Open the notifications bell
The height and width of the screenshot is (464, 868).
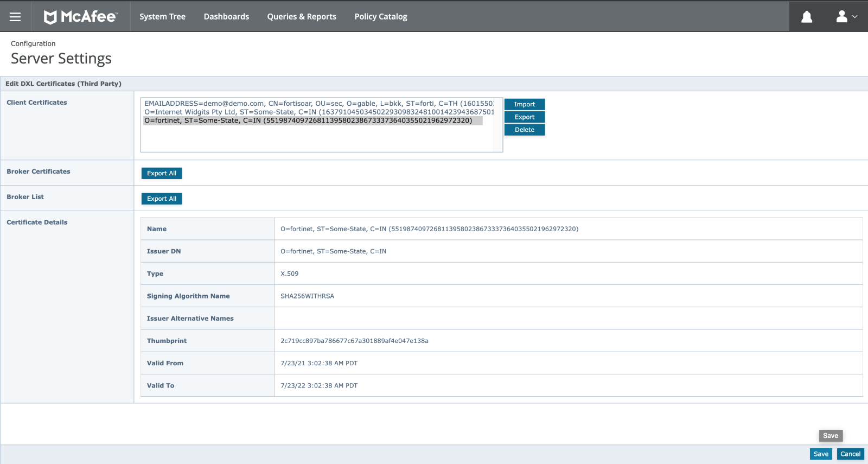pyautogui.click(x=807, y=17)
